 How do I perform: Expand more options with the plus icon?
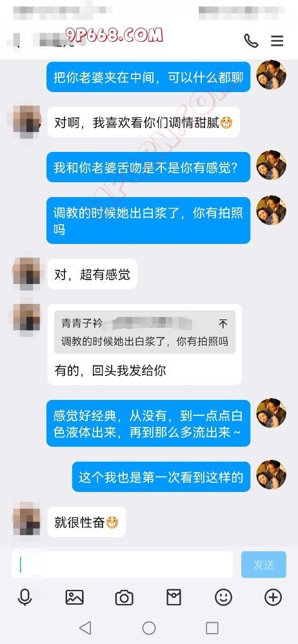[273, 597]
